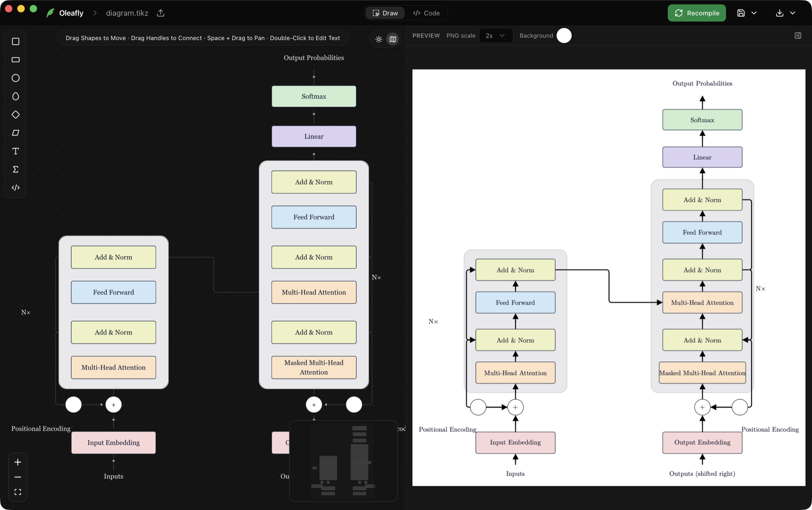Select the diamond shape tool

pos(15,115)
